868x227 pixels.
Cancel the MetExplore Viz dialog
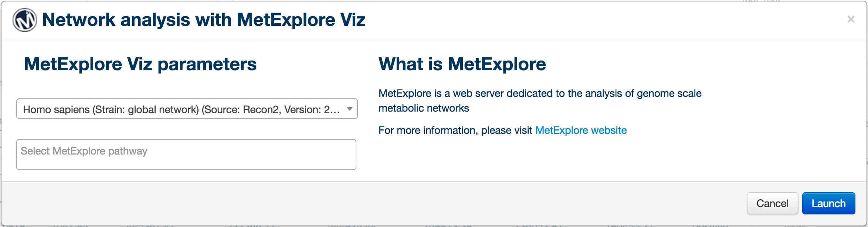pyautogui.click(x=772, y=203)
